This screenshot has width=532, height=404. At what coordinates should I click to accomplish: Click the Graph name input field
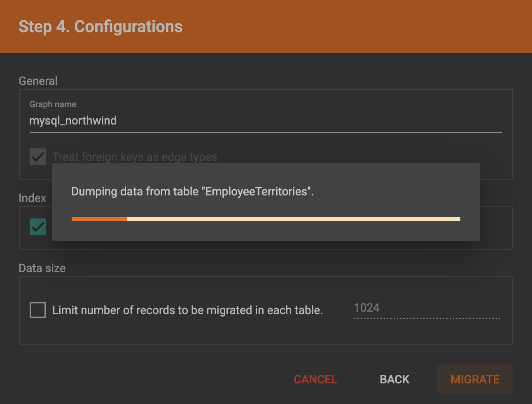click(165, 120)
